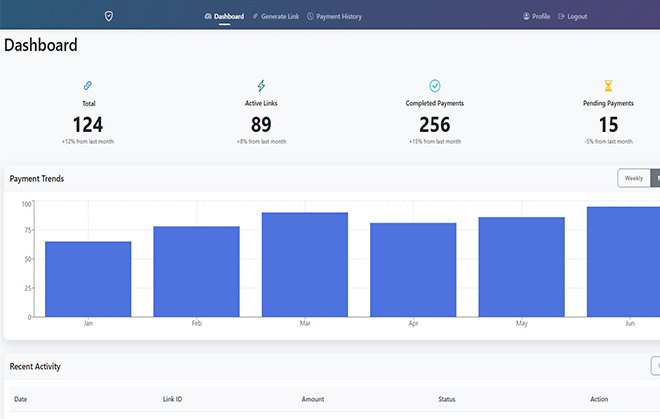
Task: Click '+12% from last month' text
Action: [88, 141]
